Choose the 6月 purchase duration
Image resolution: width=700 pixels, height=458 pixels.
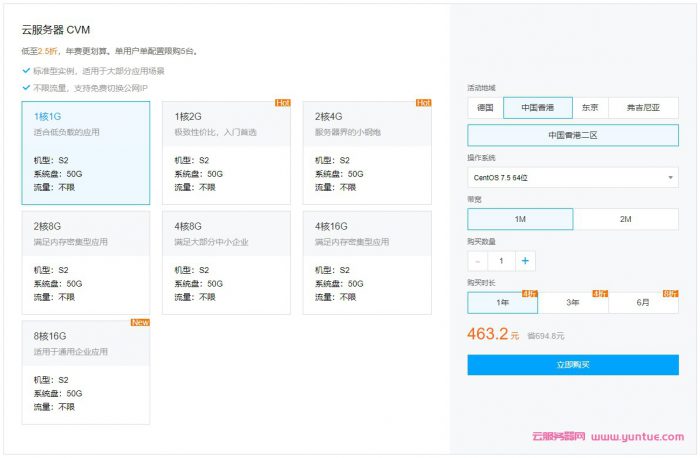click(x=643, y=303)
